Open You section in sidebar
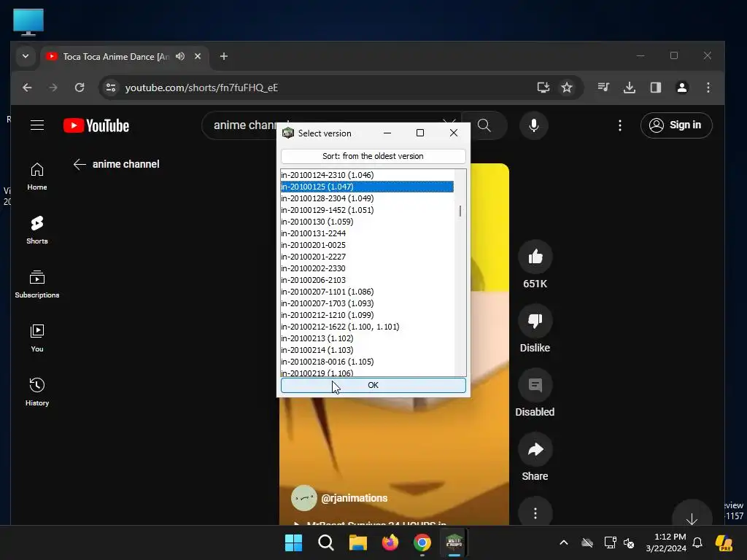747x560 pixels. (x=37, y=338)
